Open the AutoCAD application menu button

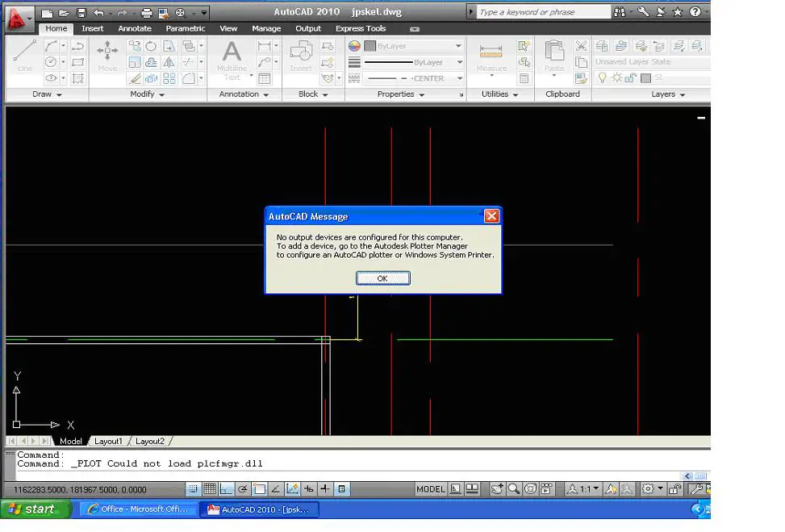pos(18,18)
